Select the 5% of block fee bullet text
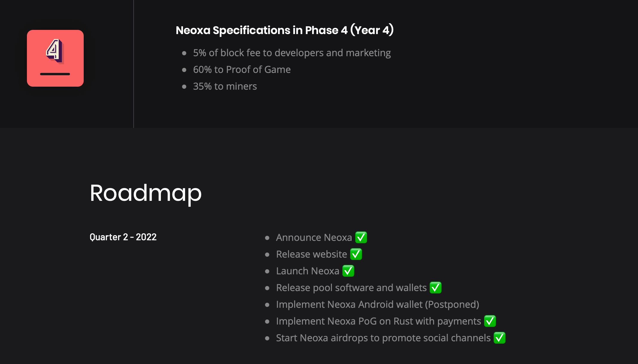This screenshot has height=364, width=638. [291, 53]
